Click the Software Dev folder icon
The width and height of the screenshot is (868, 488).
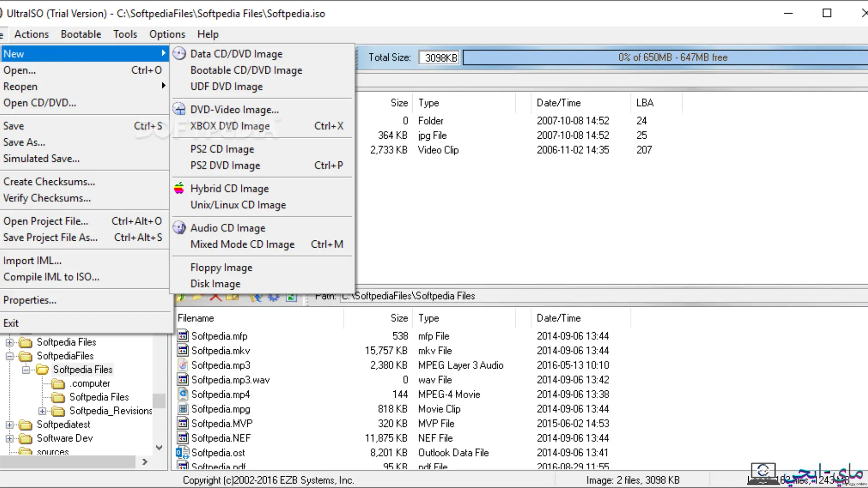26,438
